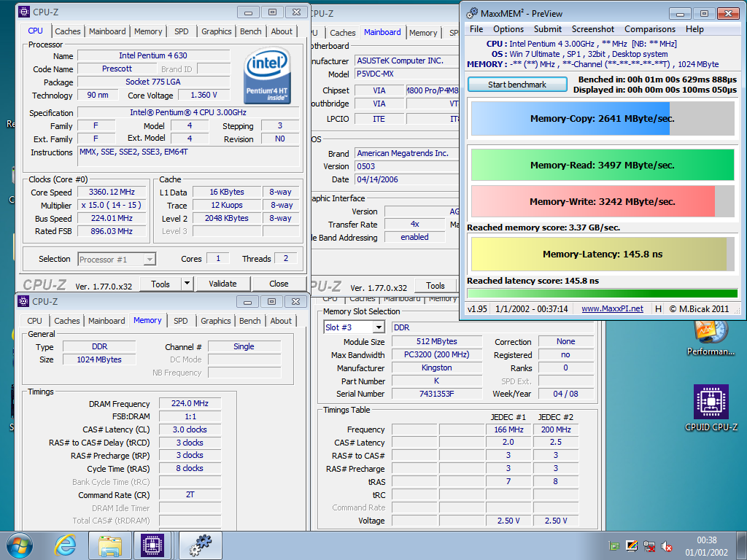The image size is (747, 560).
Task: Click the Command Rate value 2T
Action: (x=190, y=495)
